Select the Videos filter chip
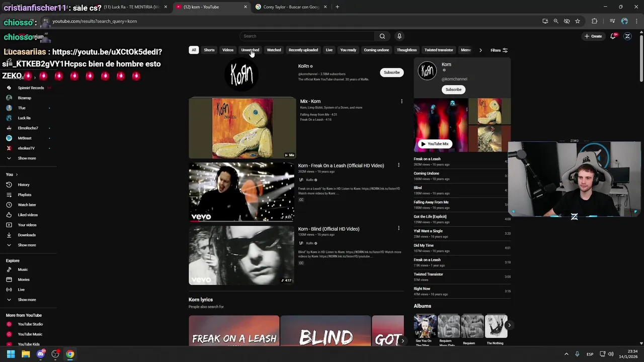The height and width of the screenshot is (362, 644). 228,50
